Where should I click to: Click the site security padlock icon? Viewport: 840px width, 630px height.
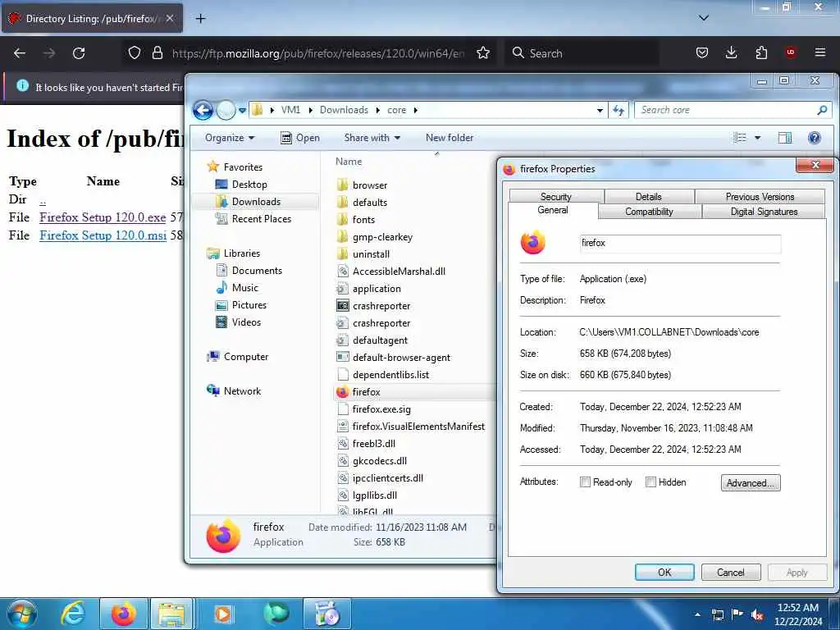click(x=157, y=52)
